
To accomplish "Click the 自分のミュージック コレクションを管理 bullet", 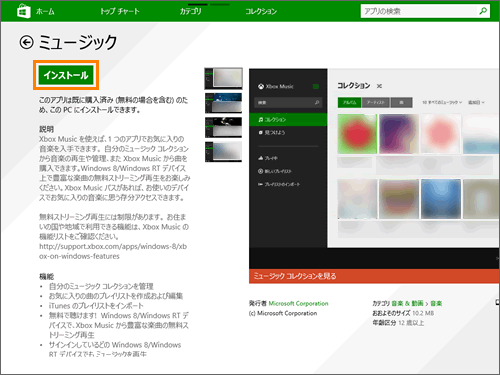I will [101, 286].
